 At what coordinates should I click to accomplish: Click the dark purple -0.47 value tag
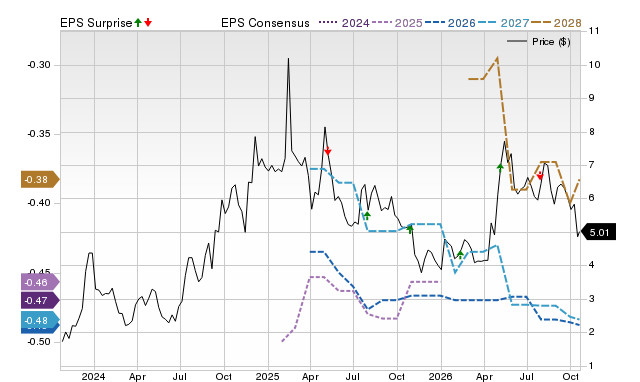click(40, 301)
